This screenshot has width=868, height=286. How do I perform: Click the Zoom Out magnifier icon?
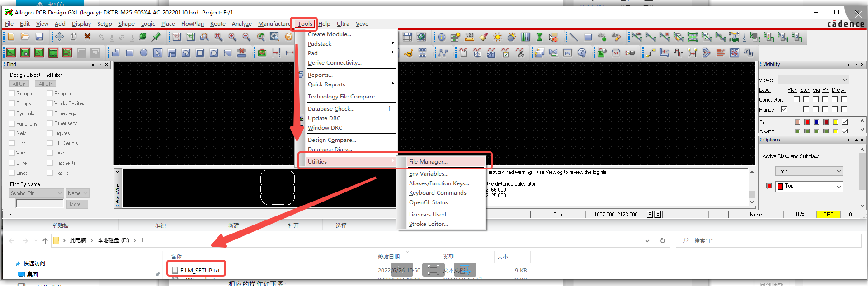coord(246,37)
